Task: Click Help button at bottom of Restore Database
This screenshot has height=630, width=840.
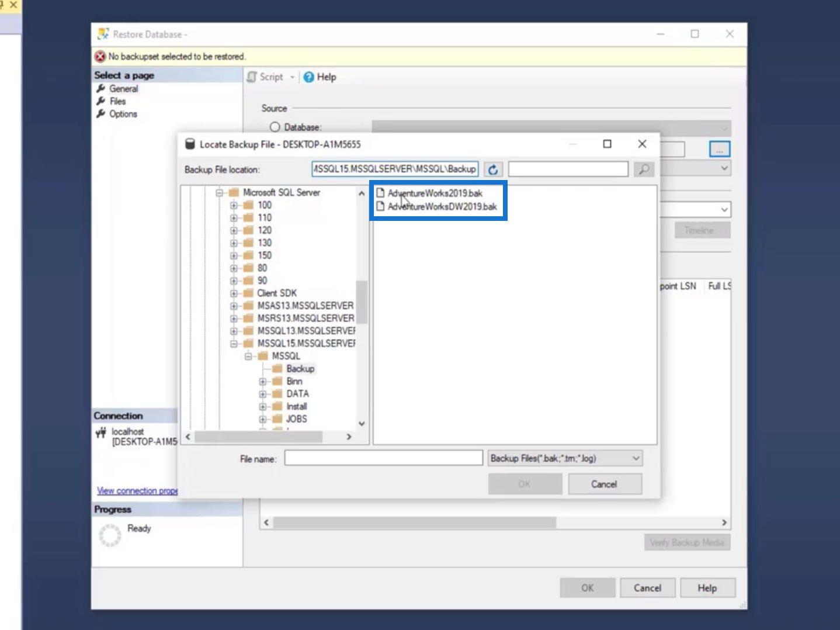Action: pos(707,588)
